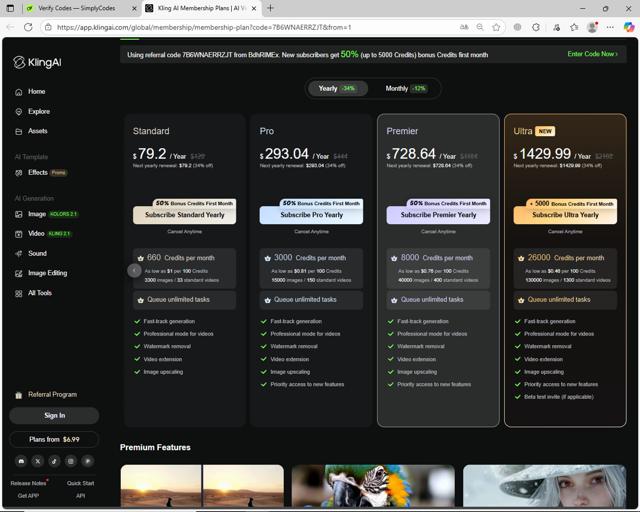Open the Quick Start link
The image size is (640, 512).
(80, 483)
